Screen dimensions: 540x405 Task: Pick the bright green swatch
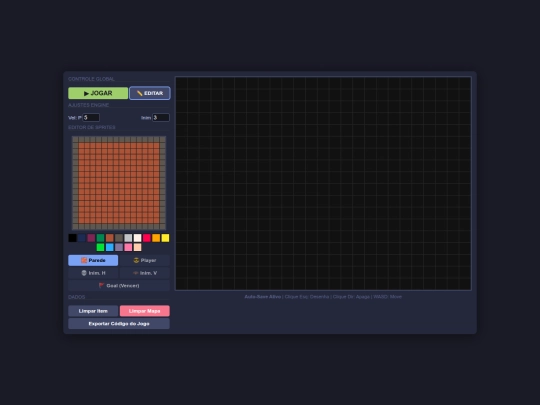click(x=100, y=247)
